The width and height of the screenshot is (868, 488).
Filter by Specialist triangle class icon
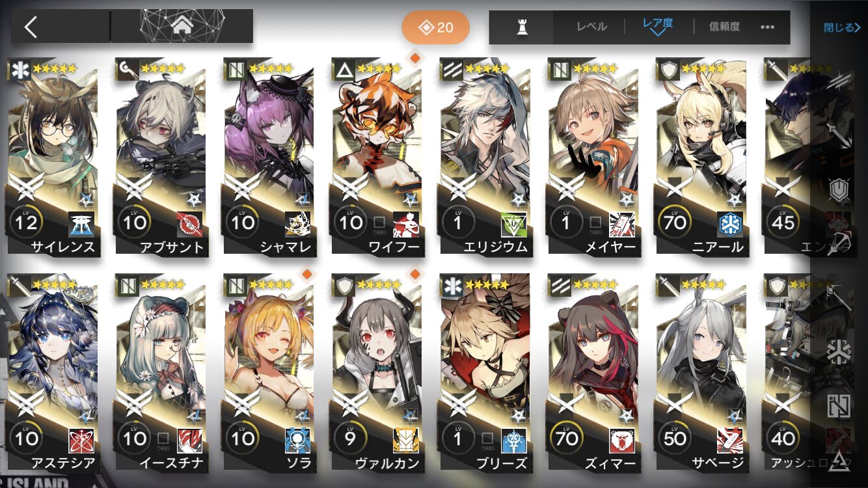coord(839,460)
